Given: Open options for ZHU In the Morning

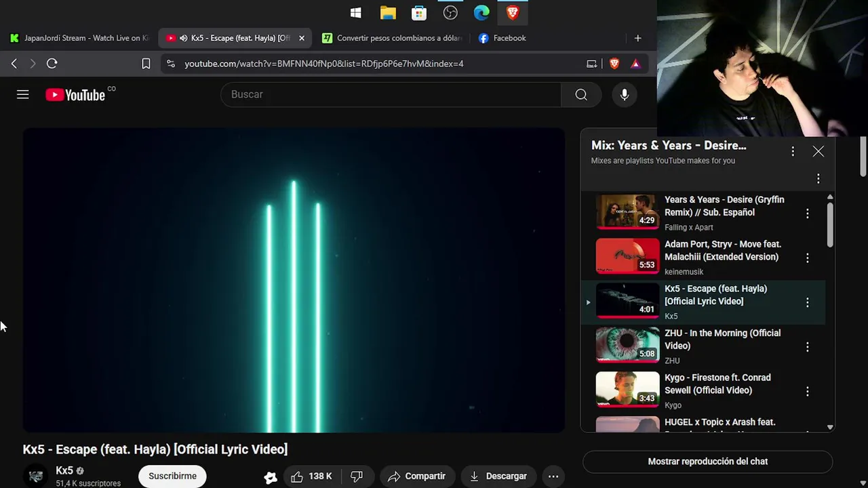Looking at the screenshot, I should click(x=807, y=347).
